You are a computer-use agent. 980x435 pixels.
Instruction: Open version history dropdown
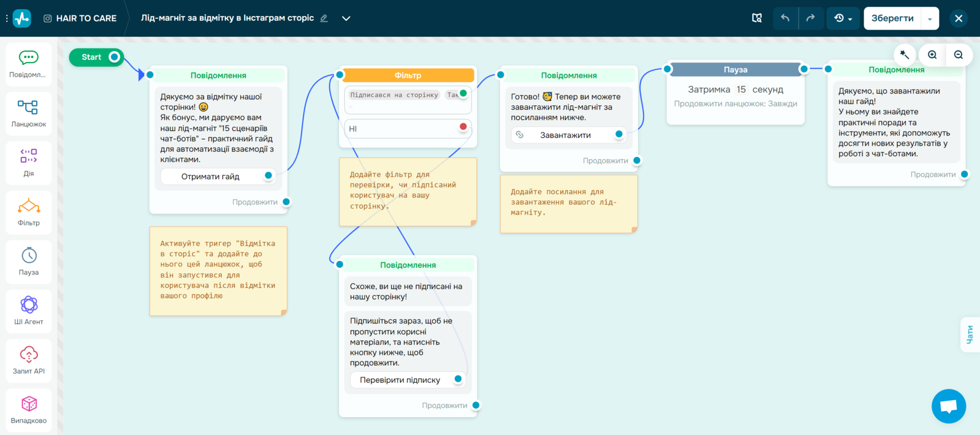coord(843,18)
